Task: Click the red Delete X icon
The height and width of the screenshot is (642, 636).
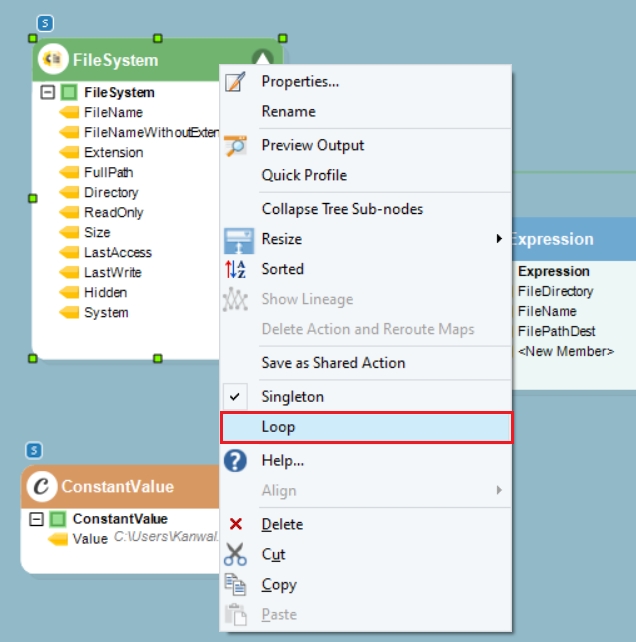Action: 235,524
